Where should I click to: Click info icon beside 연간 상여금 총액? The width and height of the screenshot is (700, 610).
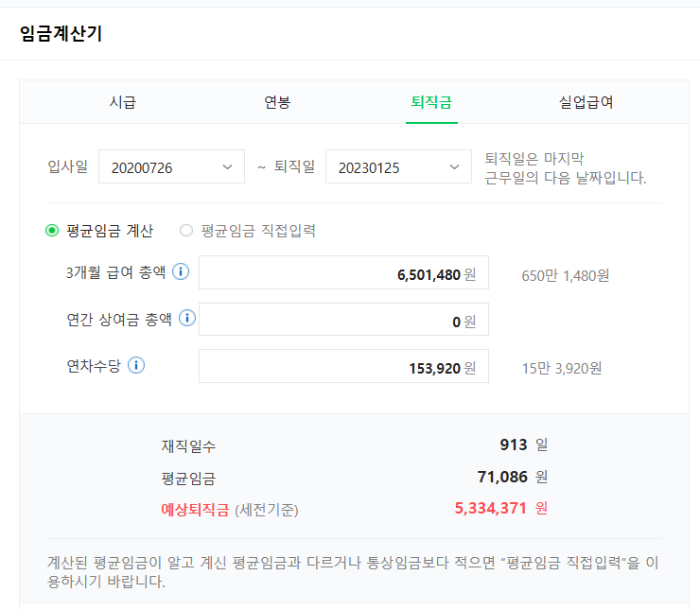187,319
